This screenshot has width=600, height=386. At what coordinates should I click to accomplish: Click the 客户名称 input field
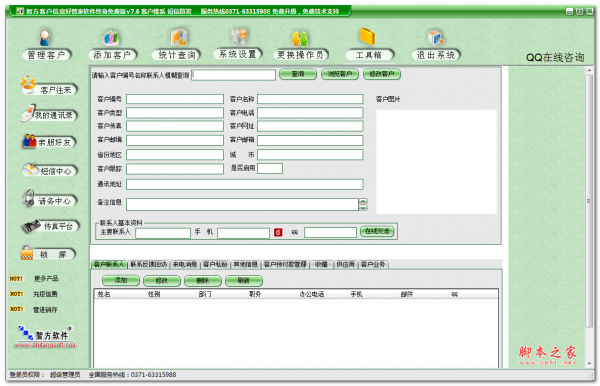310,99
